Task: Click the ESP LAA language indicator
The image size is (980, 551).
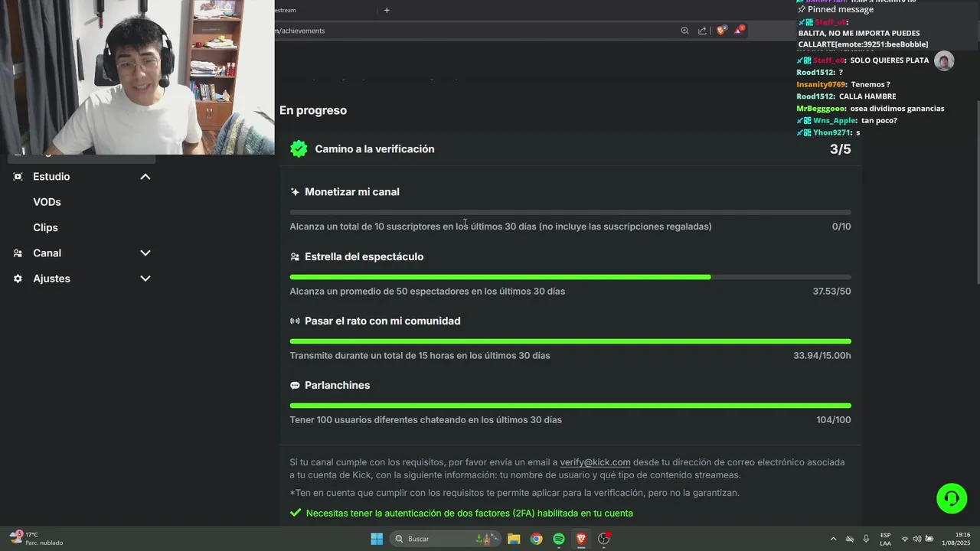Action: (x=885, y=539)
